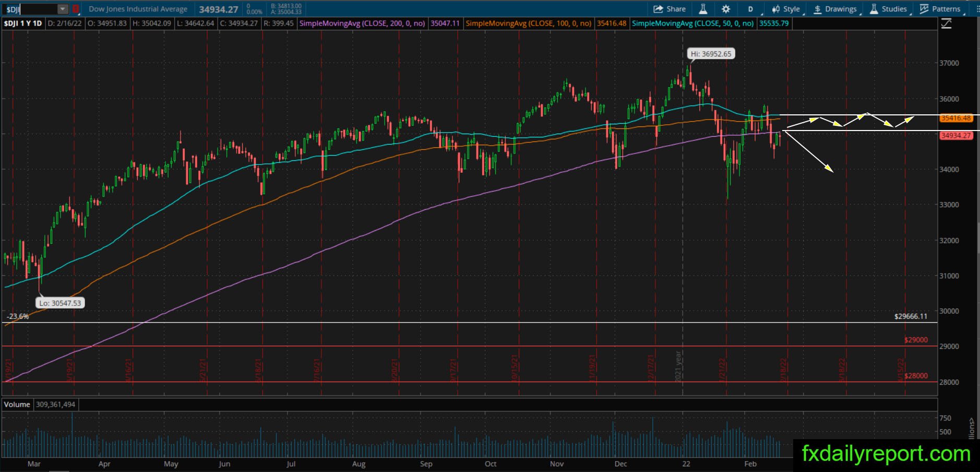This screenshot has height=472, width=980.
Task: Click the large 34934.27 last price in top bar
Action: pyautogui.click(x=218, y=9)
